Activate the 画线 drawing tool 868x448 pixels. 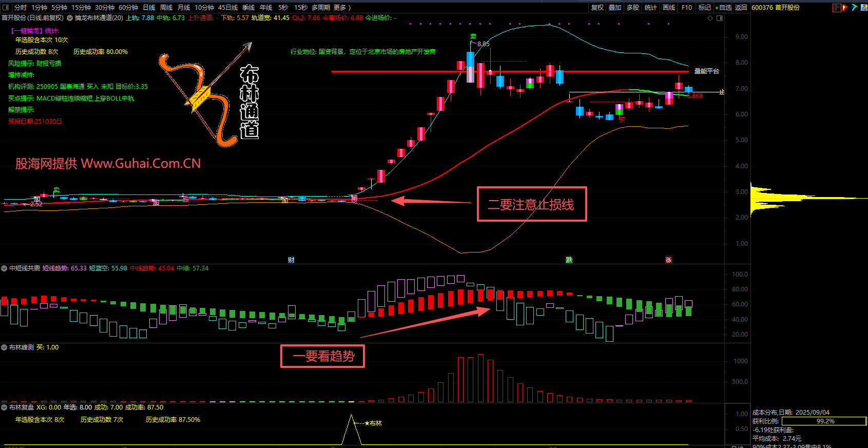669,8
